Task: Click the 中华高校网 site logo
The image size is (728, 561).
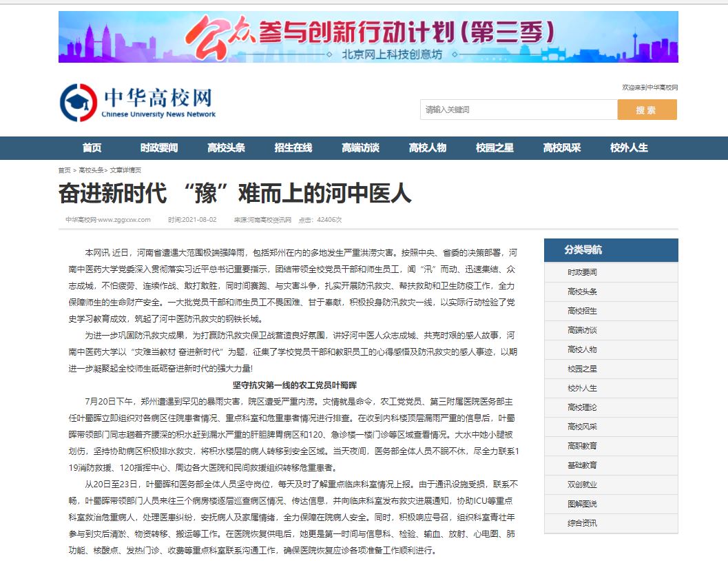Action: pyautogui.click(x=138, y=103)
